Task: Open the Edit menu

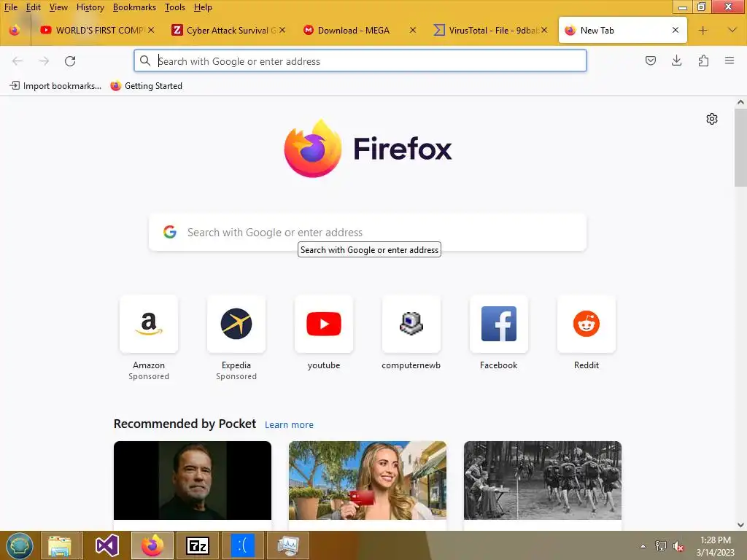Action: pos(34,7)
